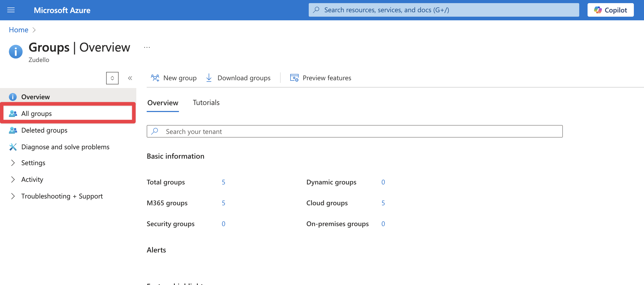Image resolution: width=644 pixels, height=285 pixels.
Task: Click the Total groups count 5
Action: tap(223, 182)
